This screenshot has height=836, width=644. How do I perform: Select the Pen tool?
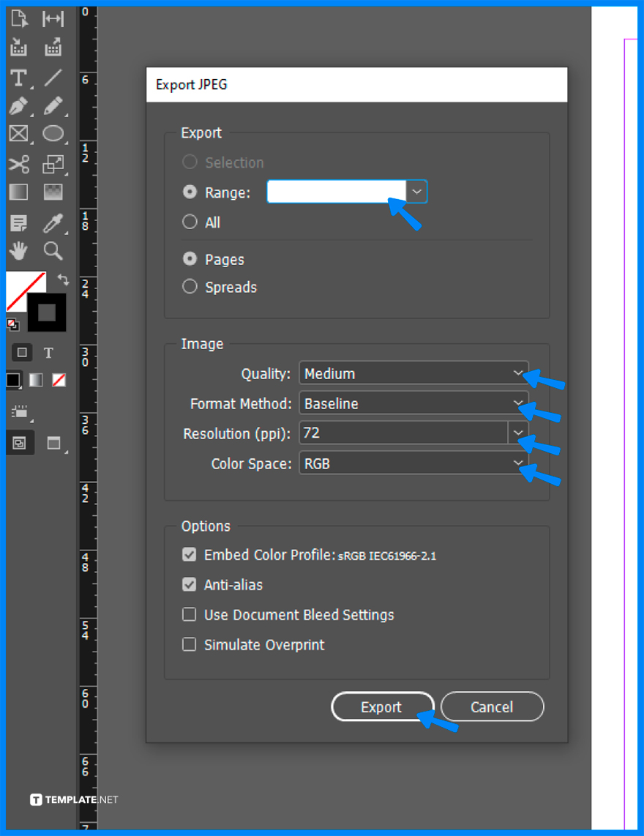tap(18, 105)
